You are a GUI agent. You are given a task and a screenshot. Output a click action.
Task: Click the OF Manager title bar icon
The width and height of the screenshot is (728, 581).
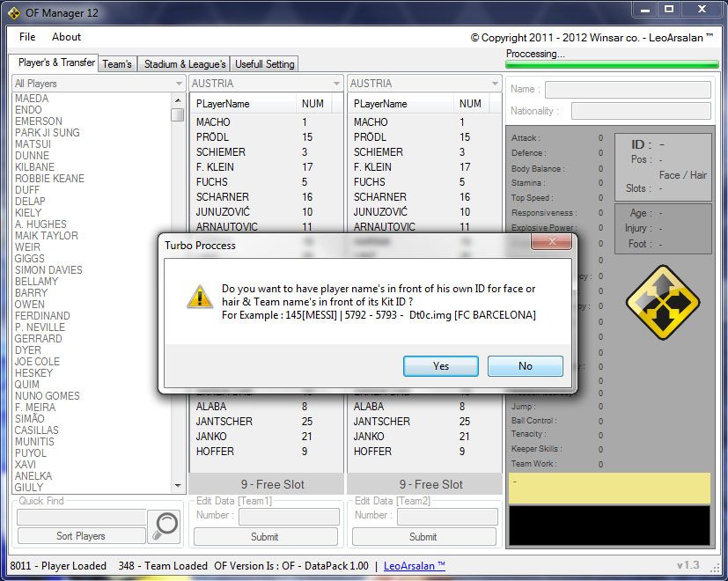coord(13,11)
